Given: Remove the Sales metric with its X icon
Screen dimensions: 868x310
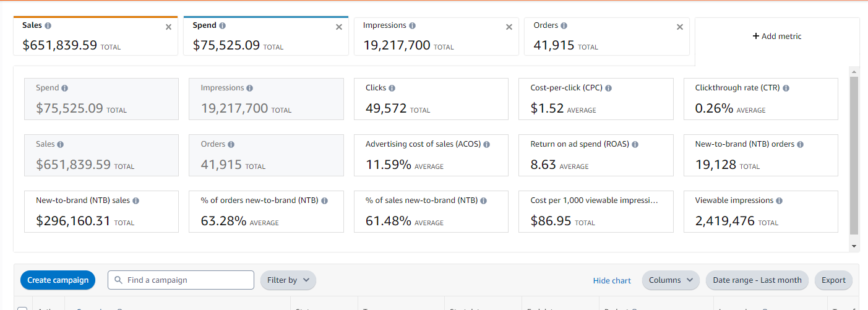Looking at the screenshot, I should [x=168, y=27].
